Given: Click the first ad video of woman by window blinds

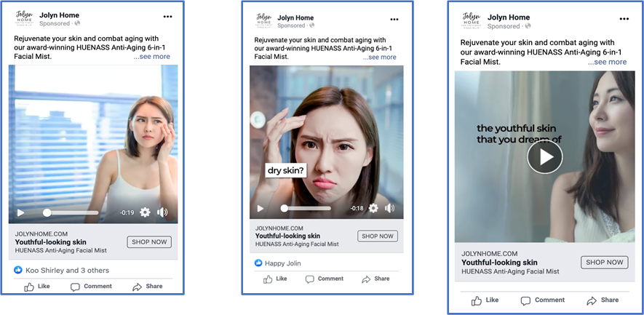Looking at the screenshot, I should (93, 144).
